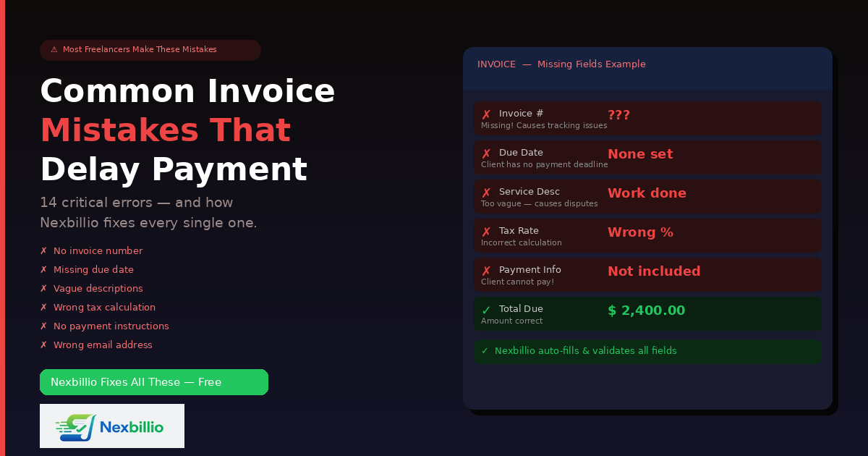Click the X mark before 'Missing due date'
The height and width of the screenshot is (456, 868).
pos(43,270)
